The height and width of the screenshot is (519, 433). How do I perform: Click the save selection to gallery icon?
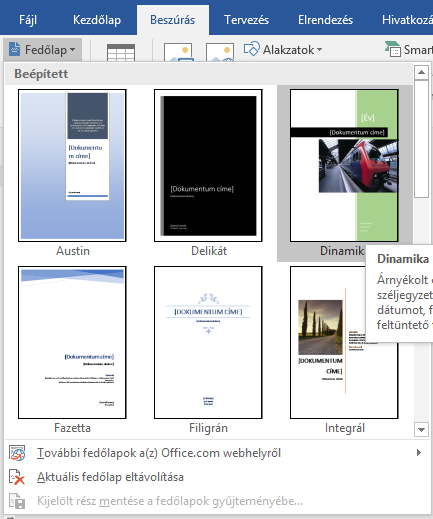pos(17,501)
